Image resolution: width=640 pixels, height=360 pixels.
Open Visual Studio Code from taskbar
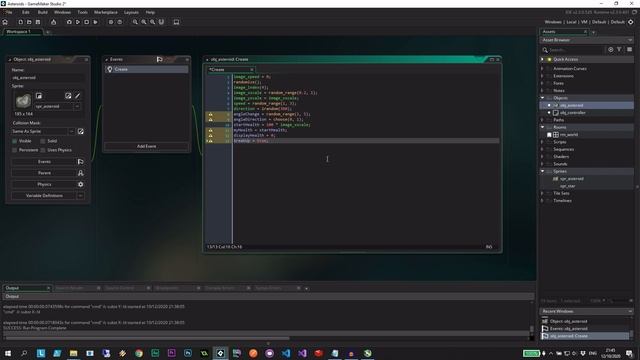coord(286,353)
